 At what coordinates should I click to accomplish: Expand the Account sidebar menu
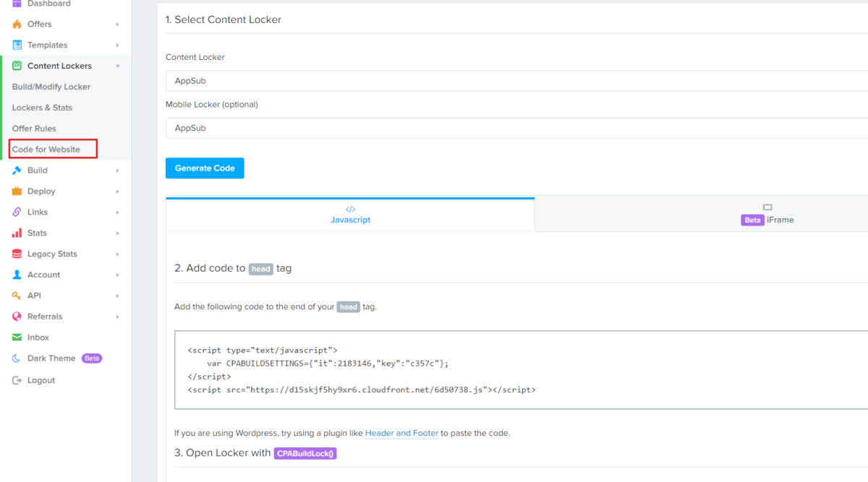[x=17, y=275]
